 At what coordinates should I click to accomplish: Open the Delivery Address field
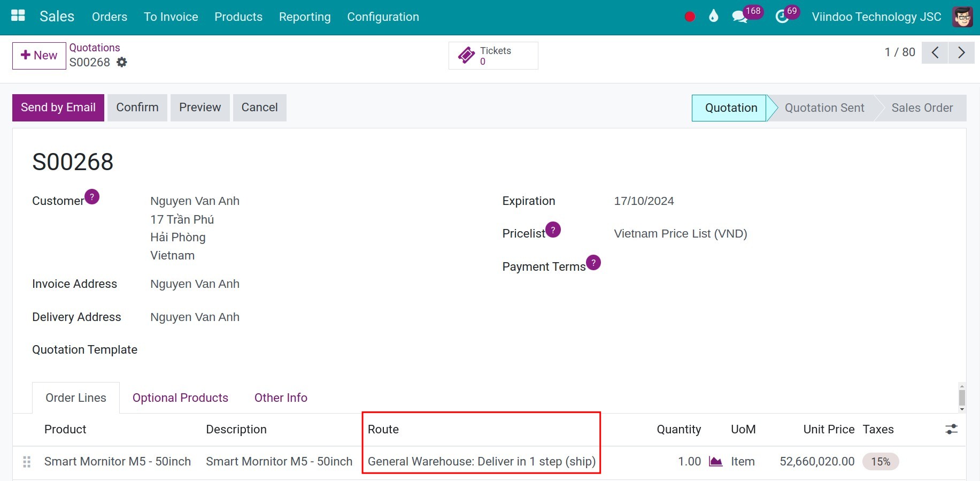(195, 317)
